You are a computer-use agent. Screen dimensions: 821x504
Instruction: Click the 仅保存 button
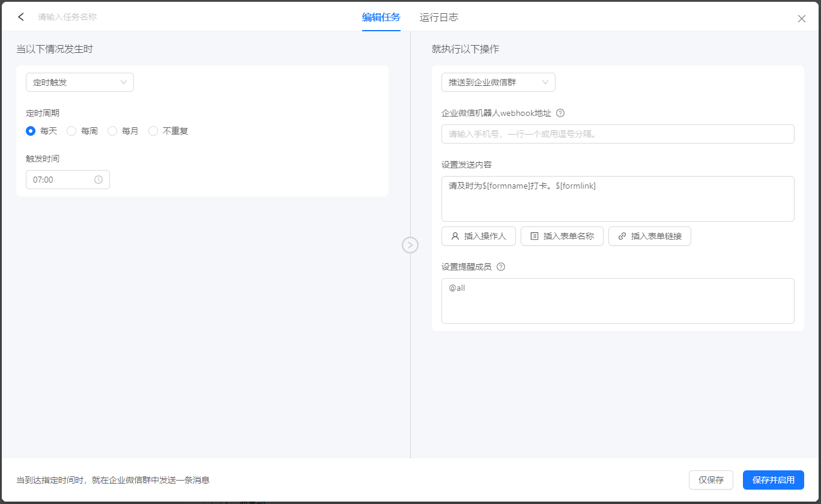[x=711, y=480]
